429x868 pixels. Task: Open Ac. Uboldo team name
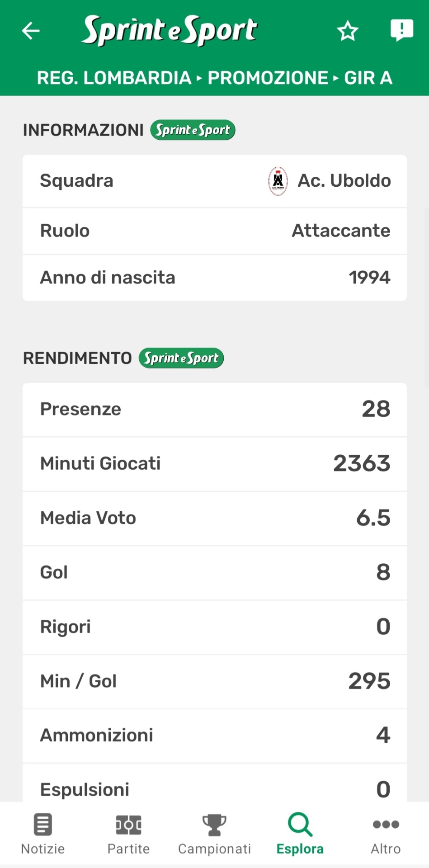(x=344, y=181)
